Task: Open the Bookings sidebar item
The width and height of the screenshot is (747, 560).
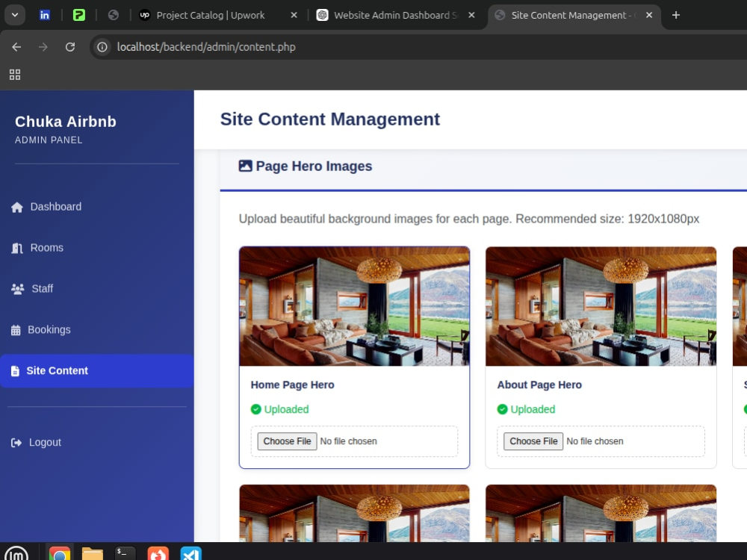Action: [x=96, y=329]
